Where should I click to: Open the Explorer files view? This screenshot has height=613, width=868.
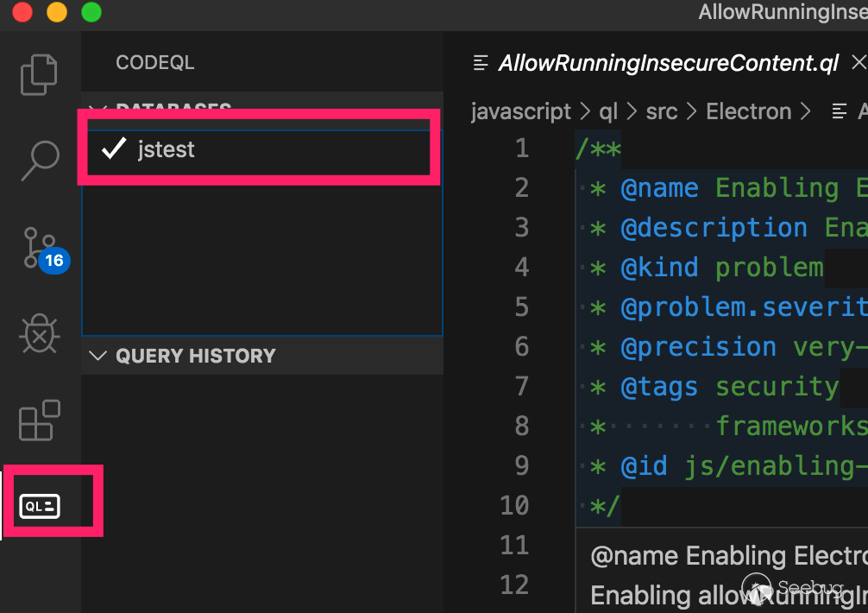(x=40, y=73)
